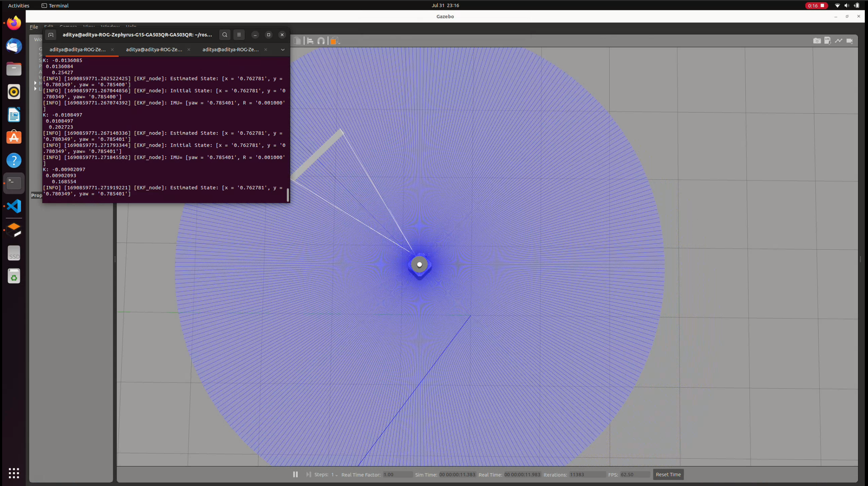
Task: Close the third terminal tab
Action: point(265,50)
